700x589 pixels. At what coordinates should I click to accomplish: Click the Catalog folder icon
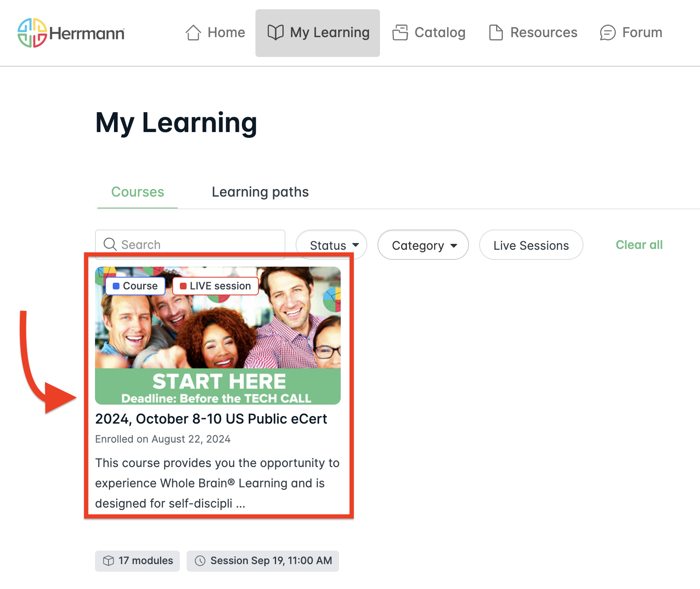(x=400, y=32)
